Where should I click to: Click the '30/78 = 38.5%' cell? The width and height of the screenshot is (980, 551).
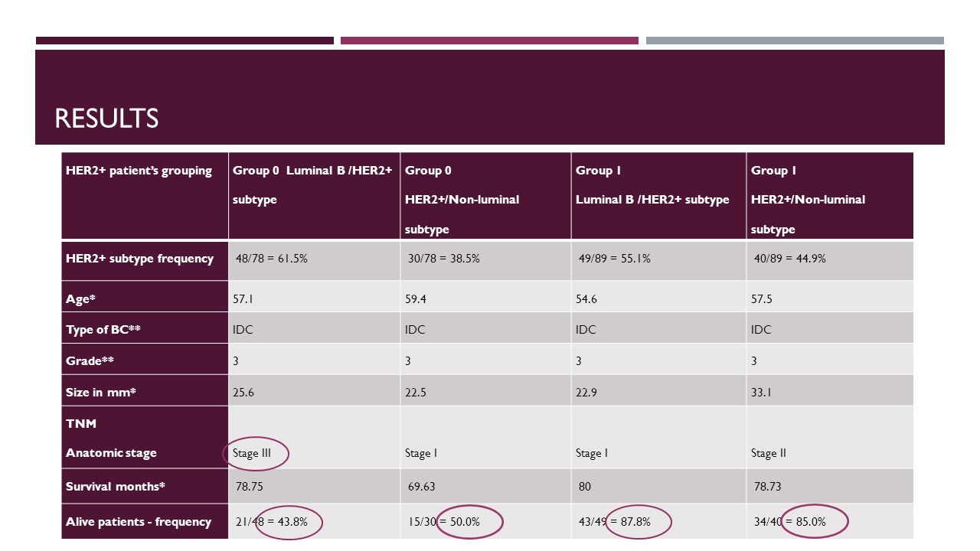click(485, 260)
